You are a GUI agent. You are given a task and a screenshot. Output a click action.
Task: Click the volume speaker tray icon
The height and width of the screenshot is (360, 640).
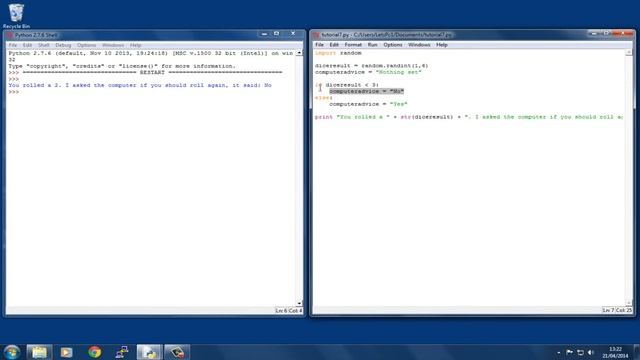591,352
